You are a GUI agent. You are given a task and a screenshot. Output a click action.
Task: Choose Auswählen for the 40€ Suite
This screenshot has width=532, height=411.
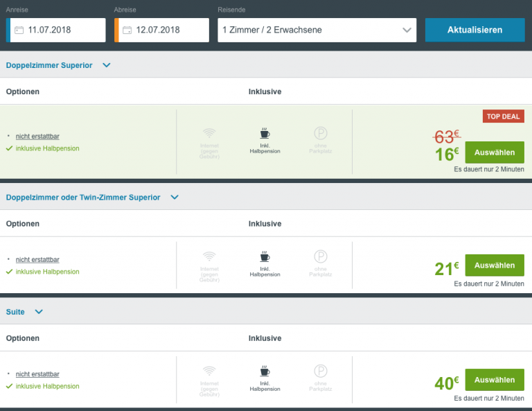494,380
